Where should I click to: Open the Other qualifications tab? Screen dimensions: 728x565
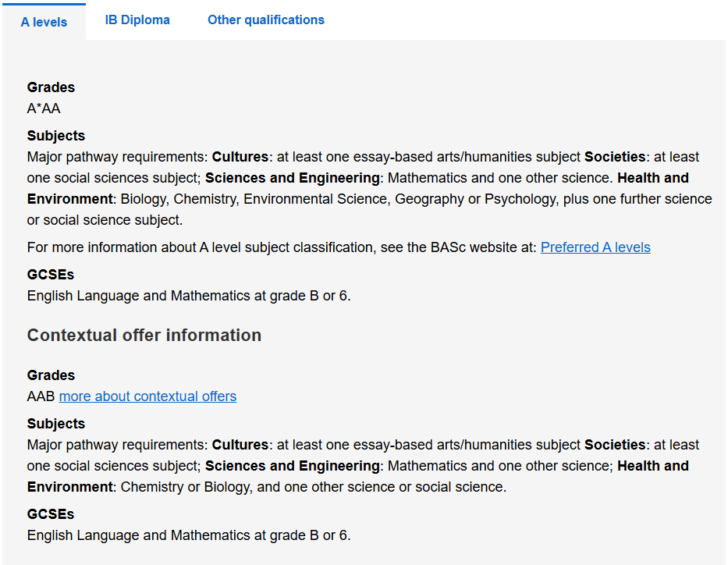click(265, 20)
